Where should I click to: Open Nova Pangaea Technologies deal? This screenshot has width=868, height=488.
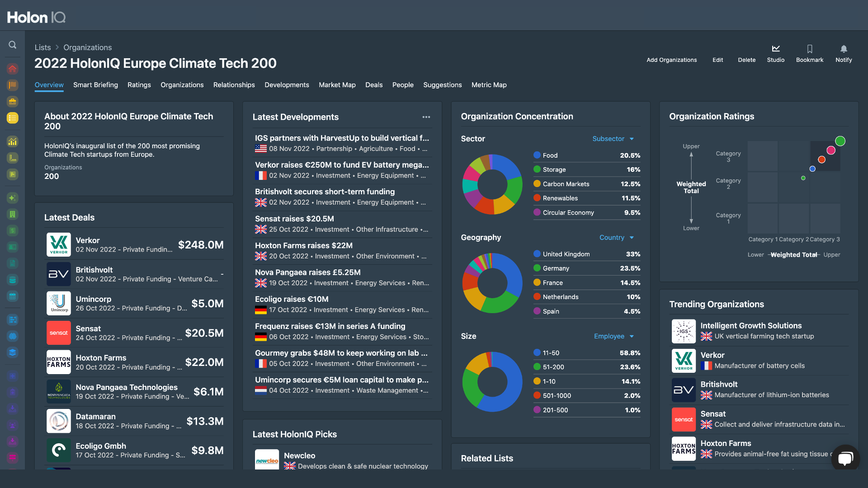(135, 391)
